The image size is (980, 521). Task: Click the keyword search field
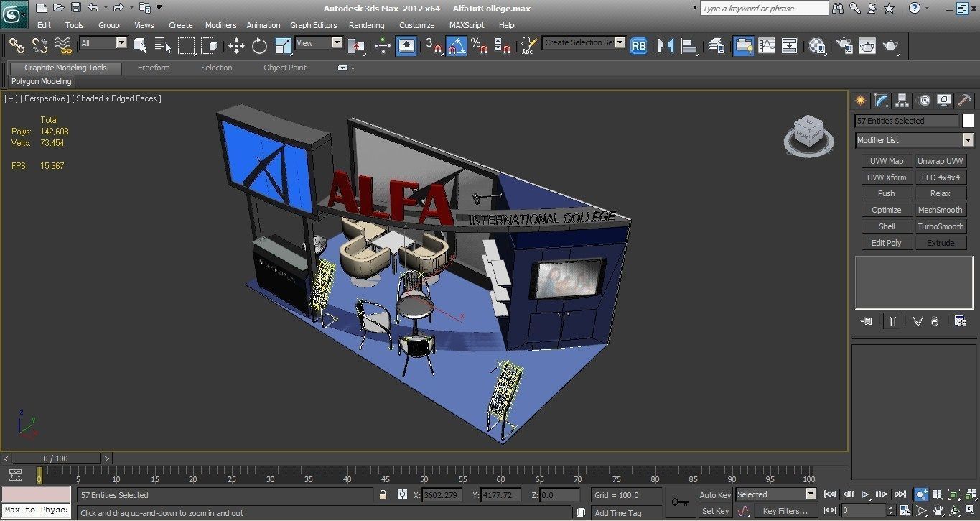pos(764,9)
